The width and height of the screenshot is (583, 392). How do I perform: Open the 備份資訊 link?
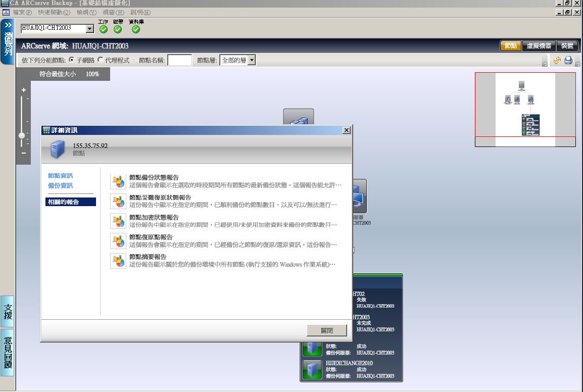pos(60,185)
